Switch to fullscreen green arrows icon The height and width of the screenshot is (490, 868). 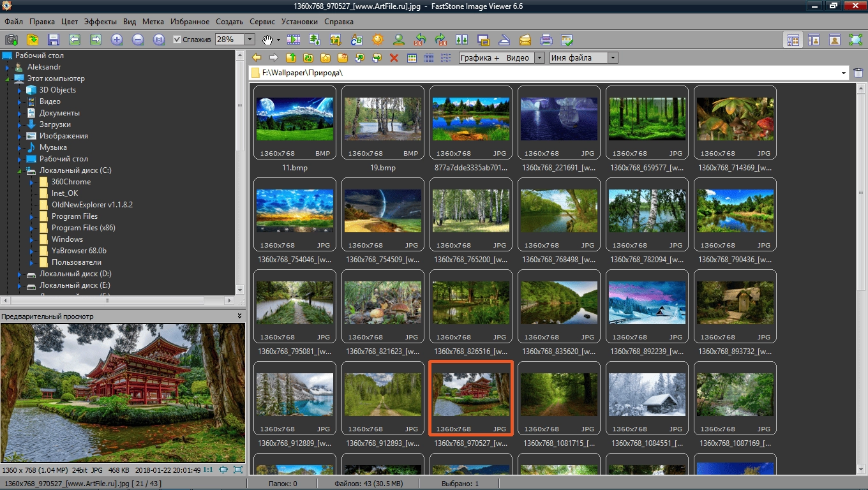856,40
